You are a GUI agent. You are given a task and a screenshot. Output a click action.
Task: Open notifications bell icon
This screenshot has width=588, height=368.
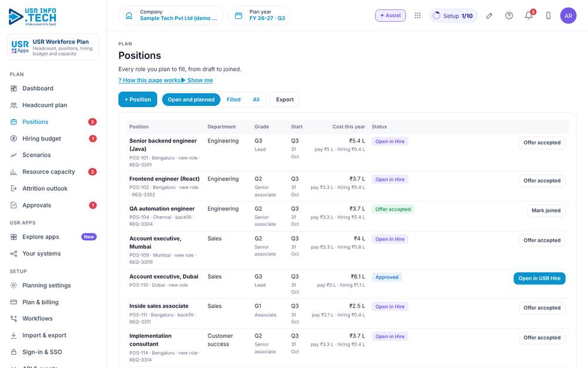coord(529,15)
